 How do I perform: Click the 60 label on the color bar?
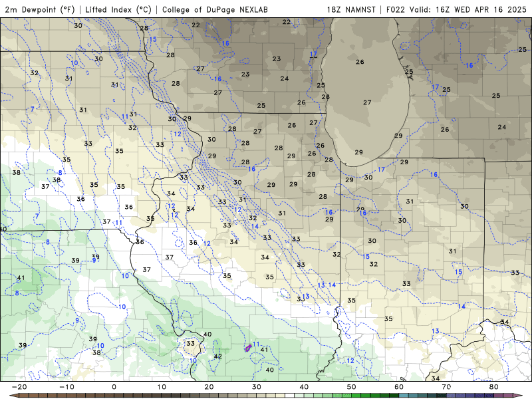399,387
